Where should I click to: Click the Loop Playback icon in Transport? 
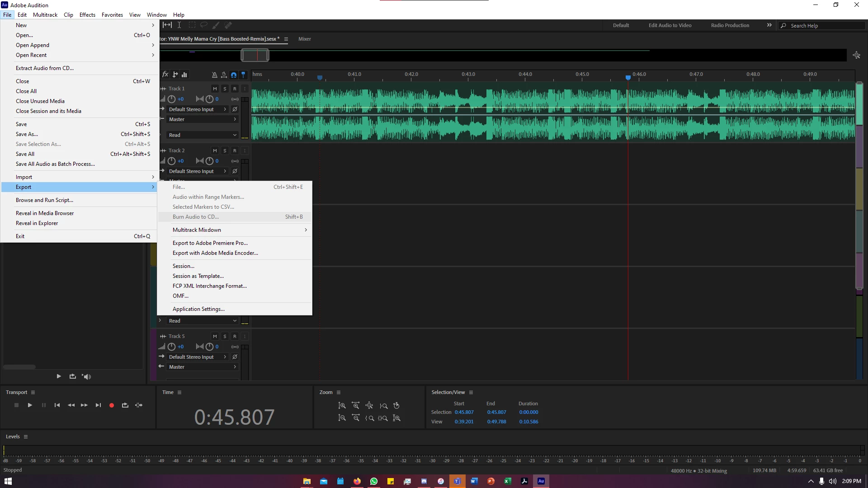click(x=125, y=405)
